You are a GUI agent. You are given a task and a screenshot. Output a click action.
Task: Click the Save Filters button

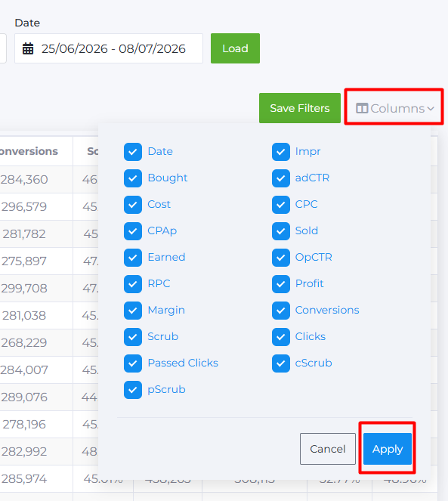pyautogui.click(x=300, y=108)
